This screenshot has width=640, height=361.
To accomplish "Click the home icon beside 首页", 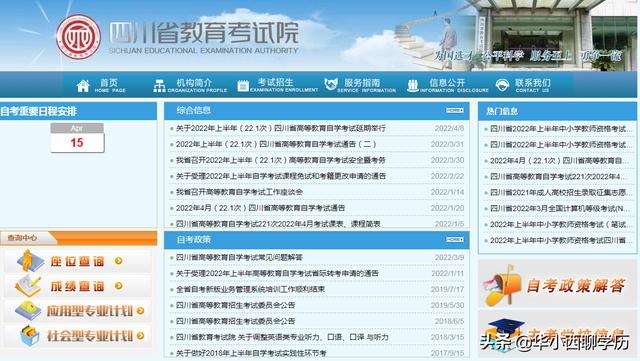I will (x=83, y=86).
